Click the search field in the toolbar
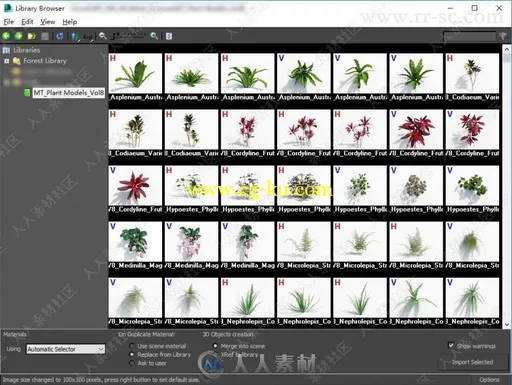This screenshot has height=385, width=512. [469, 36]
